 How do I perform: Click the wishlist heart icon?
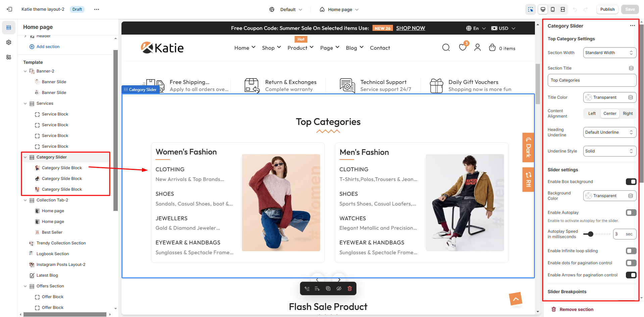point(462,48)
